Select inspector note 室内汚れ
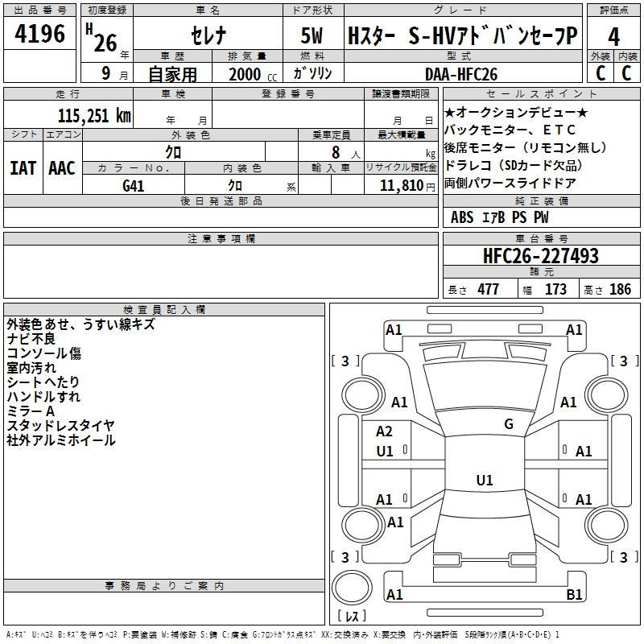The image size is (644, 644). [x=31, y=368]
